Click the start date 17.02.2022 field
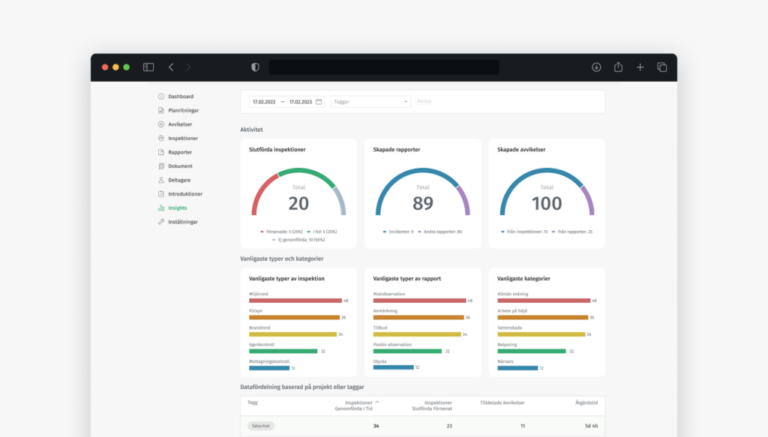 point(264,101)
